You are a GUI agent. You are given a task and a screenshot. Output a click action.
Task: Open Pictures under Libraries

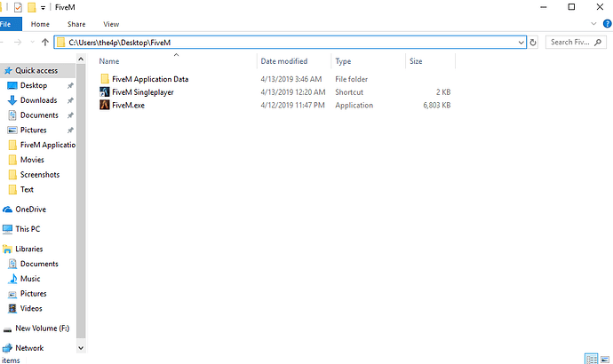[33, 293]
